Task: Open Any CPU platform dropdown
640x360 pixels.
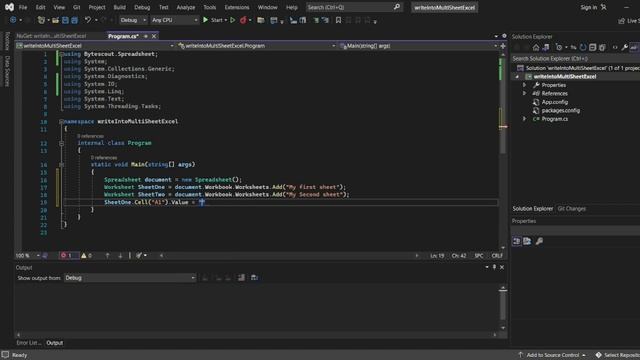Action: click(174, 20)
